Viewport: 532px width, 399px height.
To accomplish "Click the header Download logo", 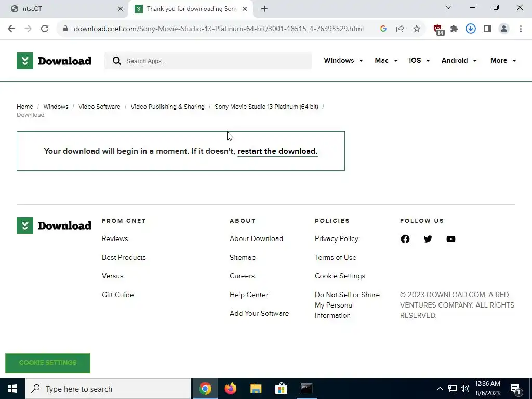I will coord(54,61).
